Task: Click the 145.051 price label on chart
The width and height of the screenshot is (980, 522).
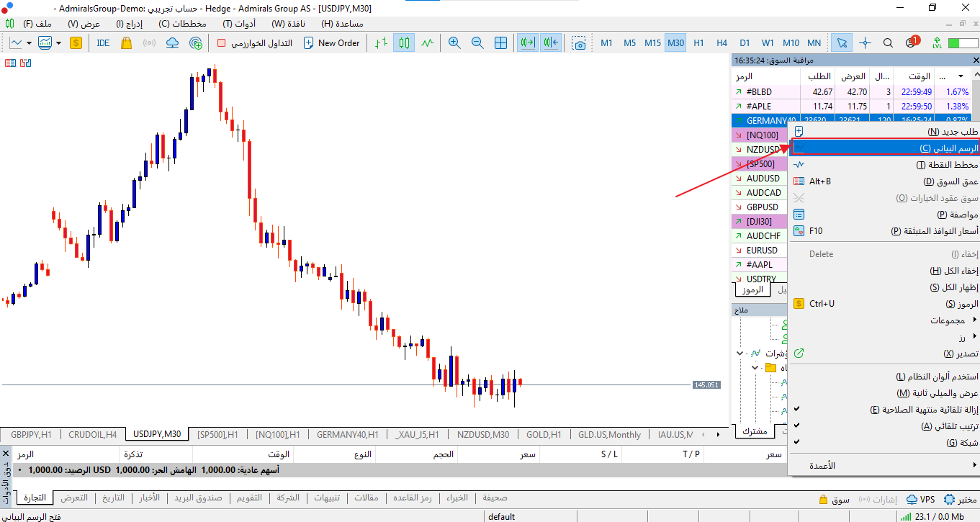Action: click(x=706, y=385)
